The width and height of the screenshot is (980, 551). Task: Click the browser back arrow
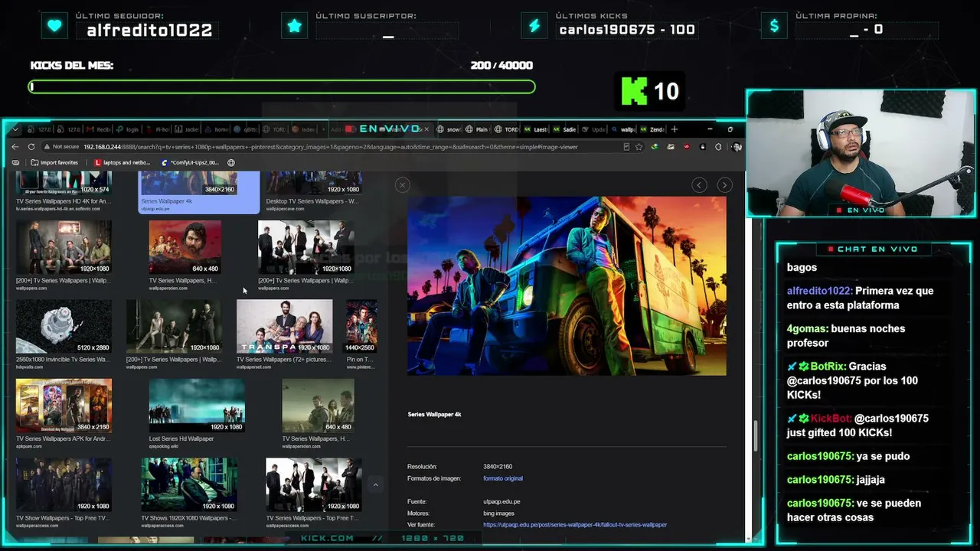pos(15,146)
